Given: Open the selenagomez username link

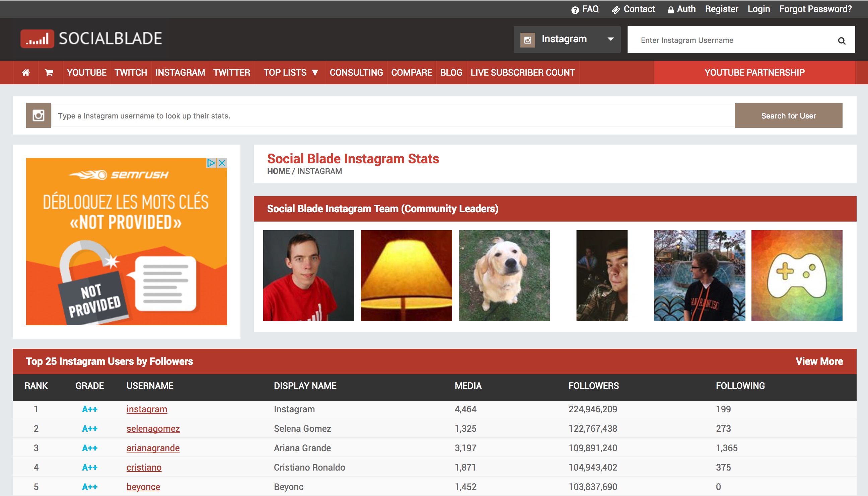Looking at the screenshot, I should coord(153,428).
